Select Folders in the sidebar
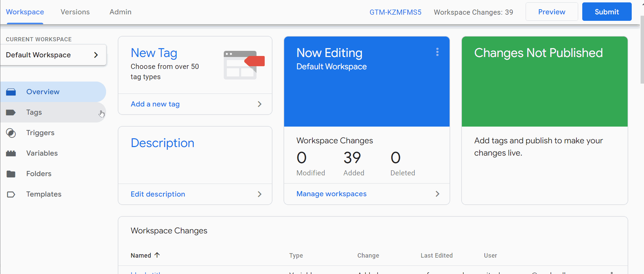Image resolution: width=644 pixels, height=274 pixels. [x=53, y=174]
